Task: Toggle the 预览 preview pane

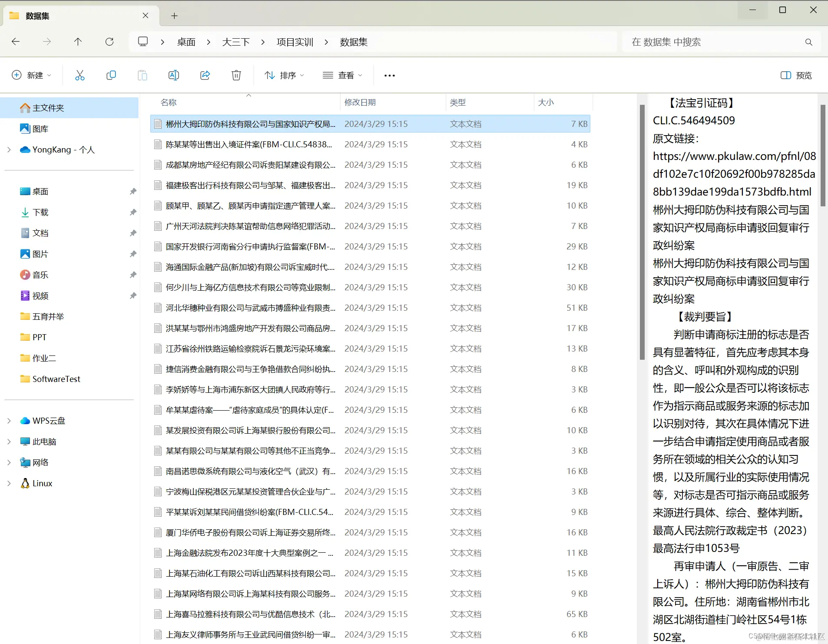Action: (796, 75)
